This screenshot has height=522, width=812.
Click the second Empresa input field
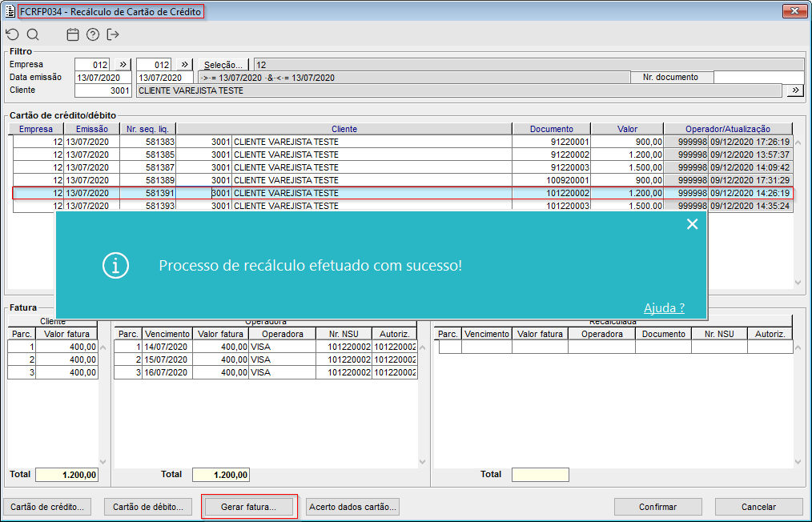(x=154, y=65)
